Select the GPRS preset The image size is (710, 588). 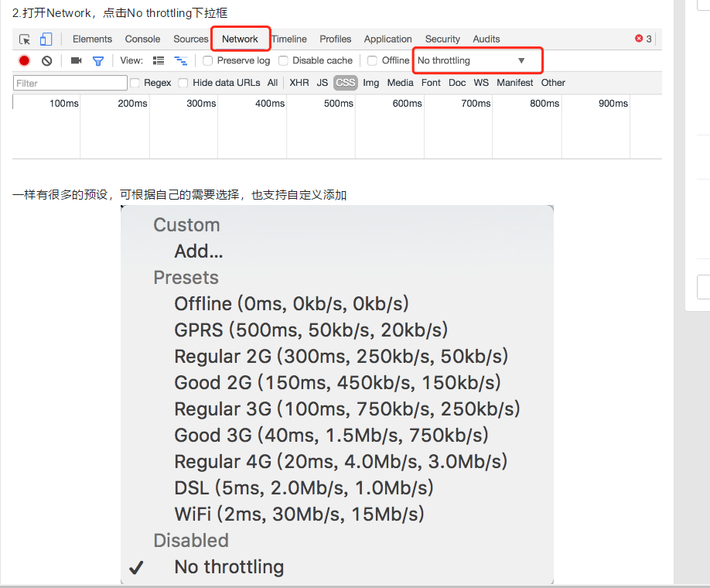coord(311,330)
